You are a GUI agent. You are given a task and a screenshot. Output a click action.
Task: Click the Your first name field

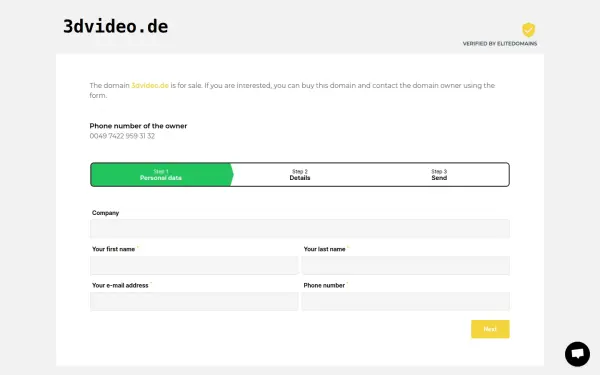click(x=194, y=265)
